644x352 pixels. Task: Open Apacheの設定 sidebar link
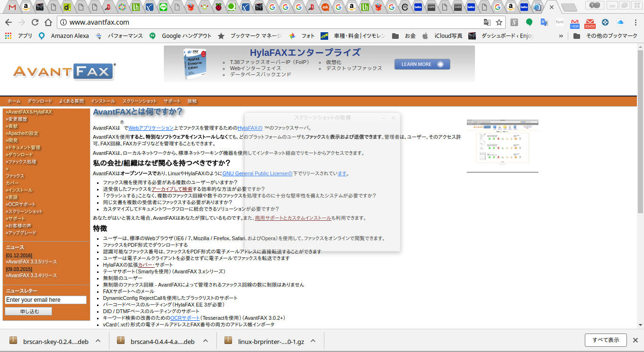[22, 134]
